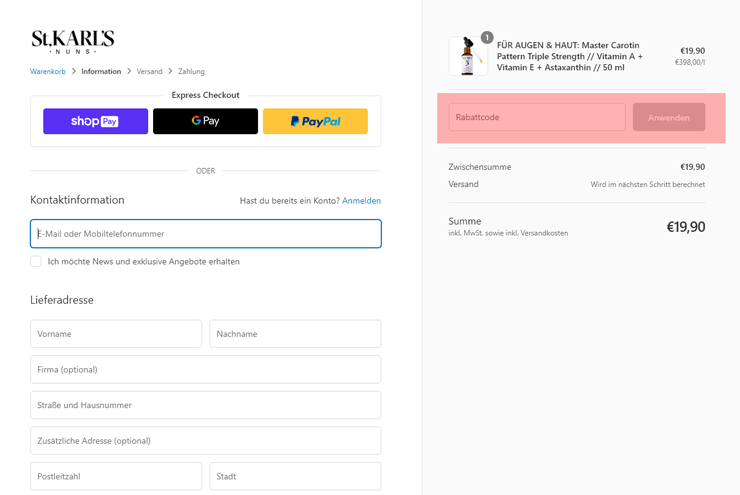
Task: Go to Zahlung breadcrumb step
Action: [191, 72]
